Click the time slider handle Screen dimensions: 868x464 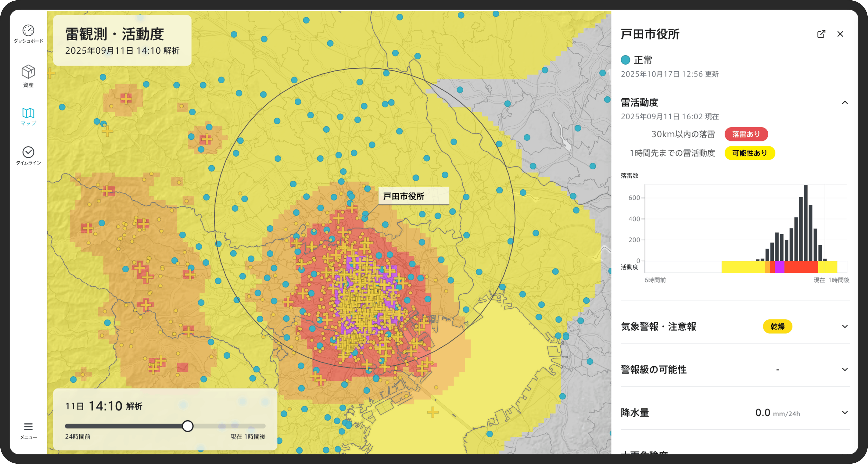pyautogui.click(x=188, y=426)
